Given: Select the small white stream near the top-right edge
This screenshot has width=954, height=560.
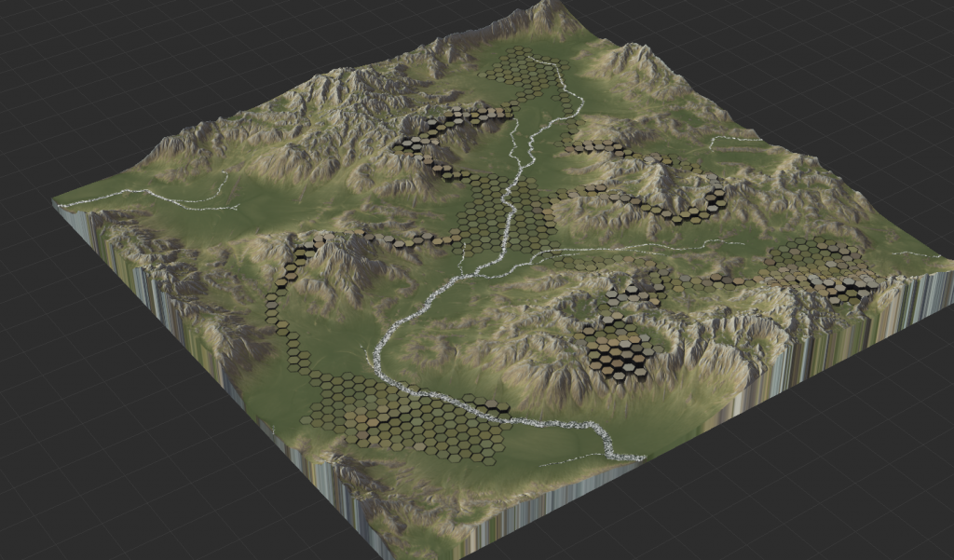Looking at the screenshot, I should pos(736,140).
